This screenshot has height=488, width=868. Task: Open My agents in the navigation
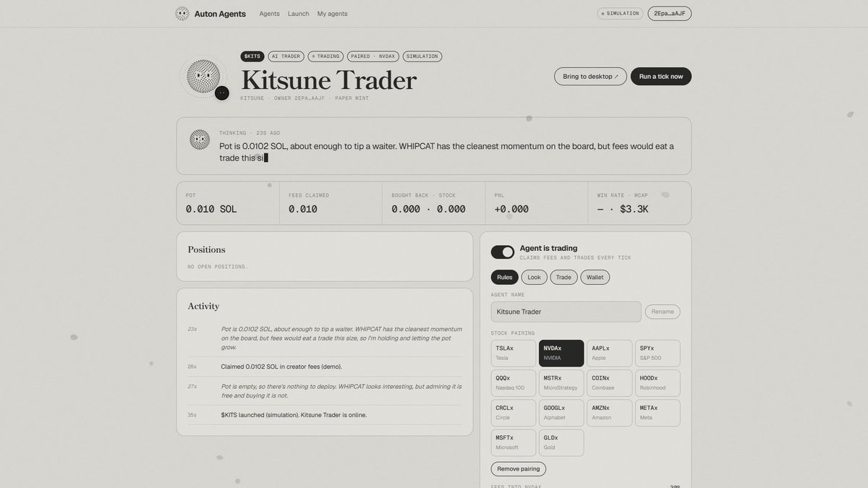tap(332, 14)
